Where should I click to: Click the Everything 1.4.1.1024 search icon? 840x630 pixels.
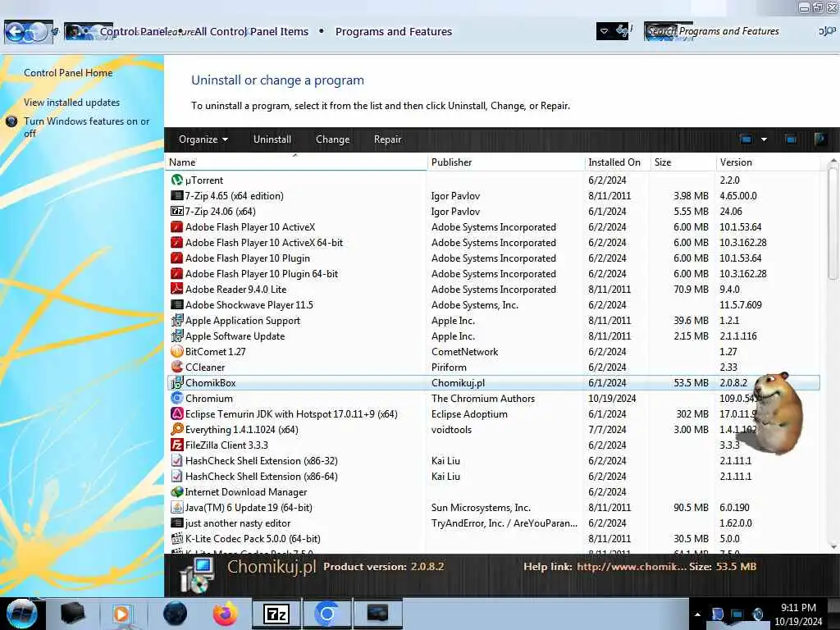point(177,429)
